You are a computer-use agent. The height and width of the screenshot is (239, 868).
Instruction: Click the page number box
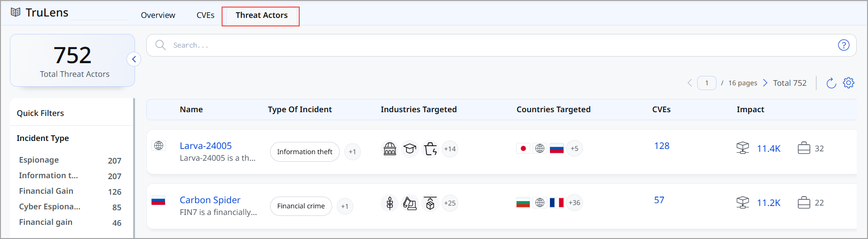pos(707,83)
